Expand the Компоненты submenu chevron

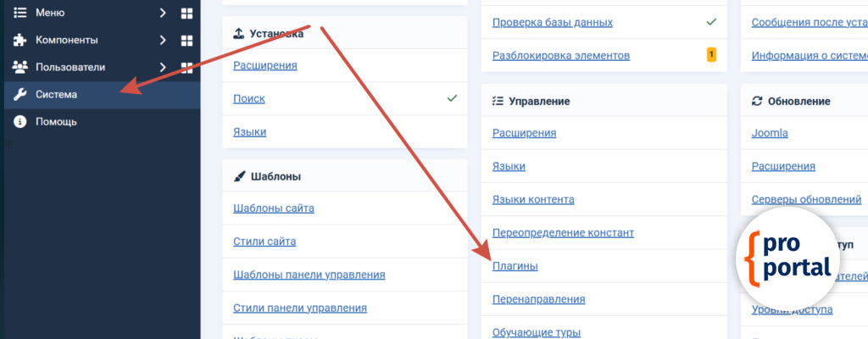pos(163,40)
